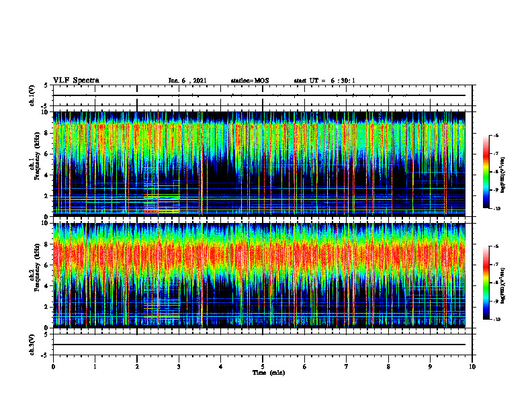Click the "station=MOS" header label

(250, 81)
